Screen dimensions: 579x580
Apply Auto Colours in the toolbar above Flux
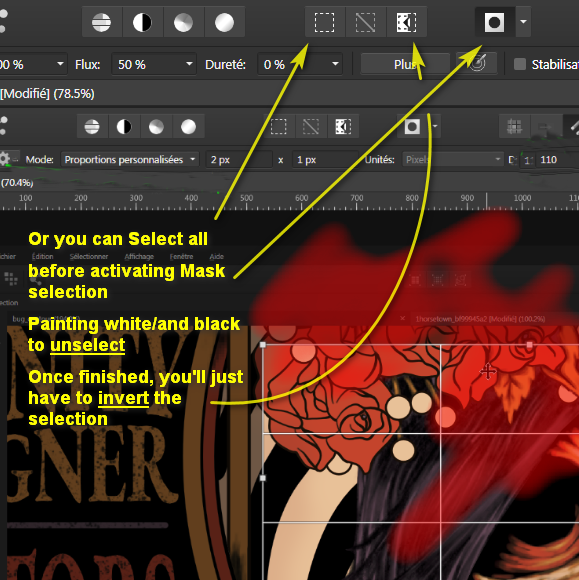pos(184,22)
